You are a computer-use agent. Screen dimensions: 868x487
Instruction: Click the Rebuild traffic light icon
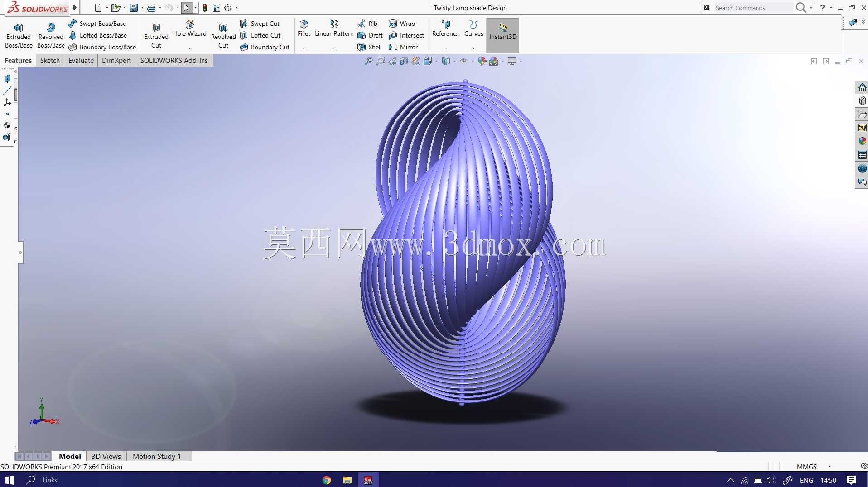(x=205, y=8)
